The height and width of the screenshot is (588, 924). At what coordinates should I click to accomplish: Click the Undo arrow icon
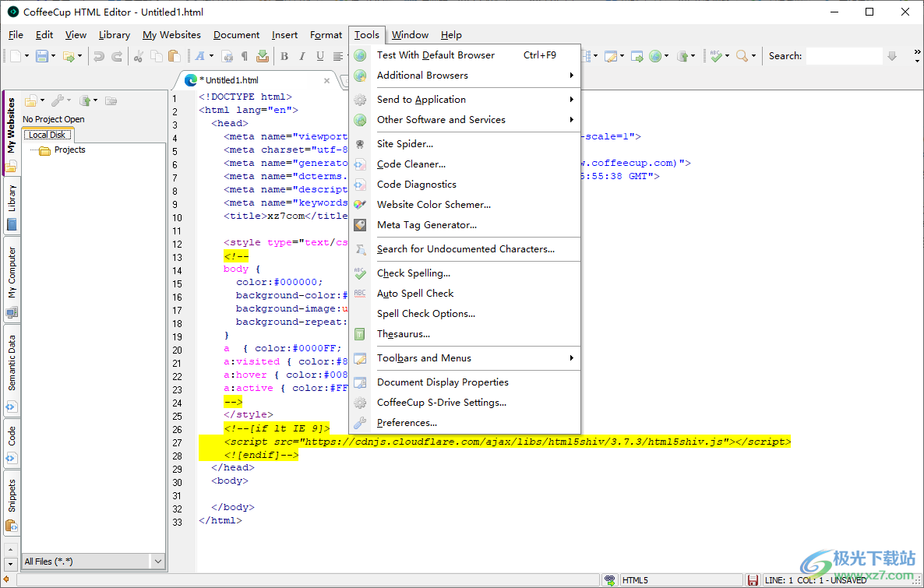pos(99,56)
